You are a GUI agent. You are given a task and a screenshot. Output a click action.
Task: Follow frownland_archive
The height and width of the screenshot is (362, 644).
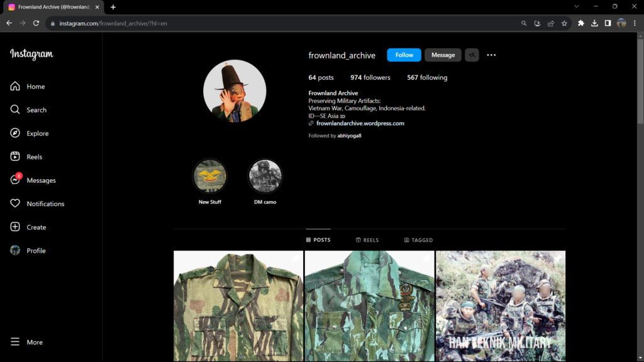pos(404,55)
